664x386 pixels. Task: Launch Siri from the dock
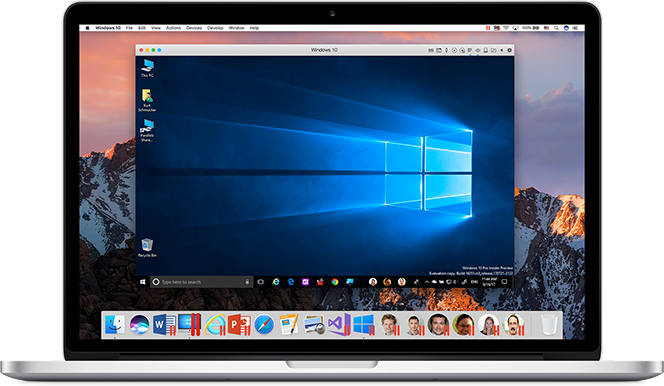139,325
